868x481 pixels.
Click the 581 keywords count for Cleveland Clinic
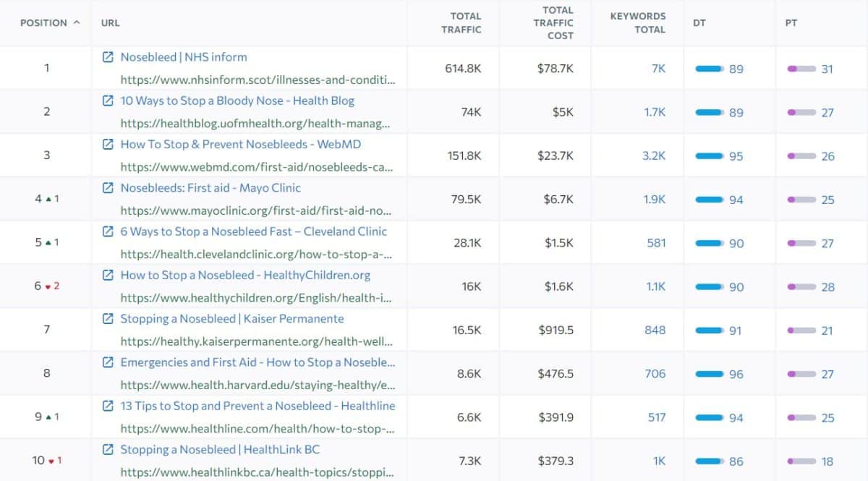tap(655, 243)
